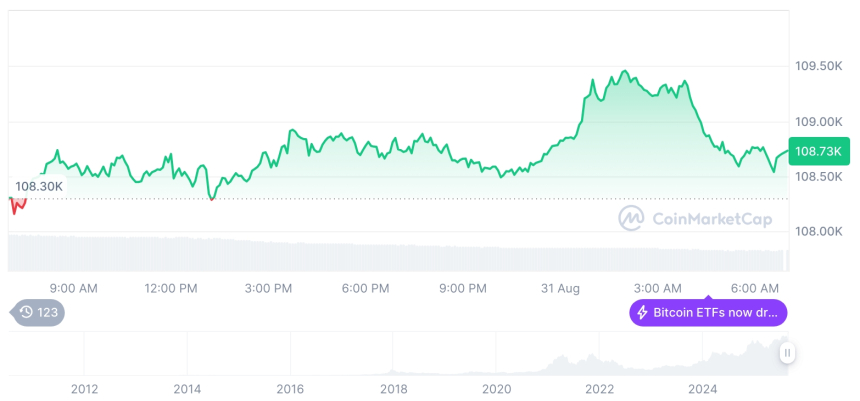The image size is (860, 401).
Task: Select 2018 on the year navigator
Action: (393, 389)
